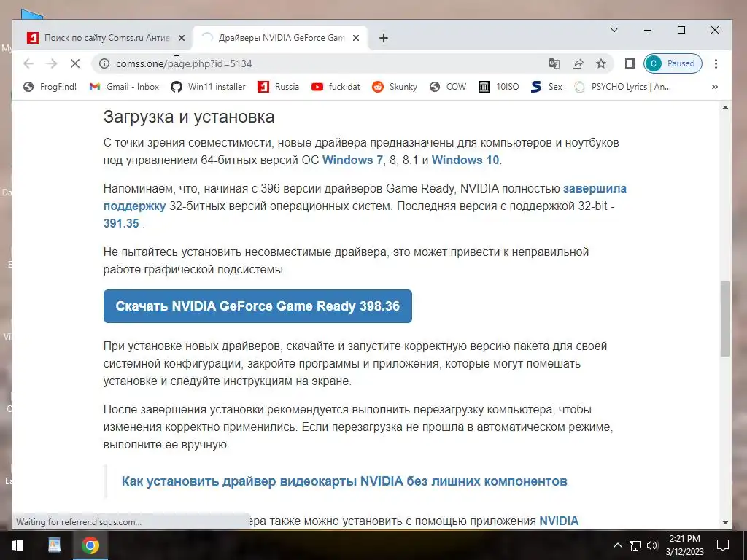Image resolution: width=747 pixels, height=560 pixels.
Task: Open the Skunky Reddit bookmark
Action: pos(395,87)
